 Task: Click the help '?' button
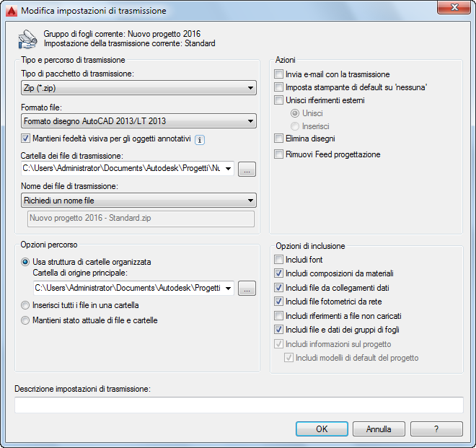[436, 429]
